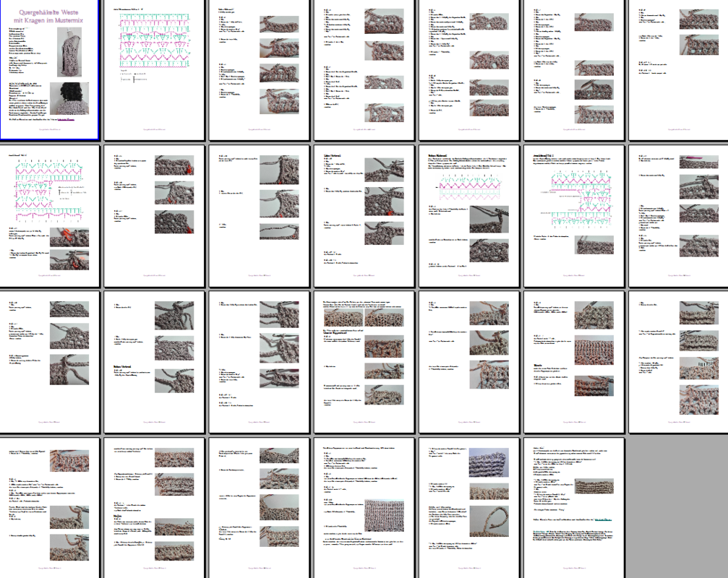
Task: Select the page with the large ribbed swatch photo
Action: pos(363,506)
